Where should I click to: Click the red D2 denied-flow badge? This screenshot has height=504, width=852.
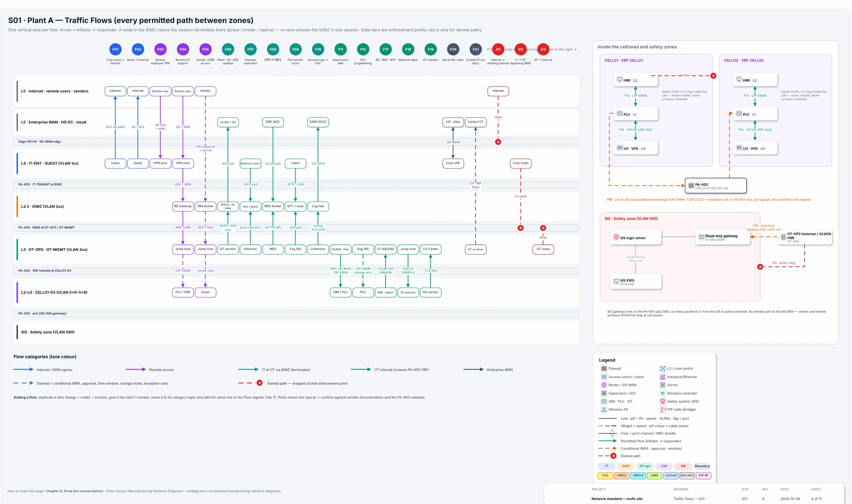520,49
